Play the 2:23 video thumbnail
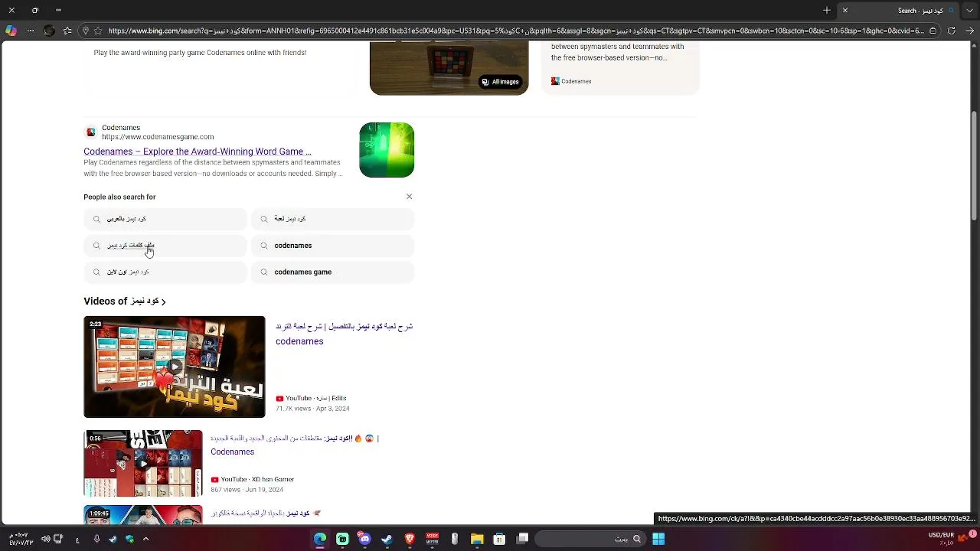This screenshot has height=551, width=980. coord(175,367)
